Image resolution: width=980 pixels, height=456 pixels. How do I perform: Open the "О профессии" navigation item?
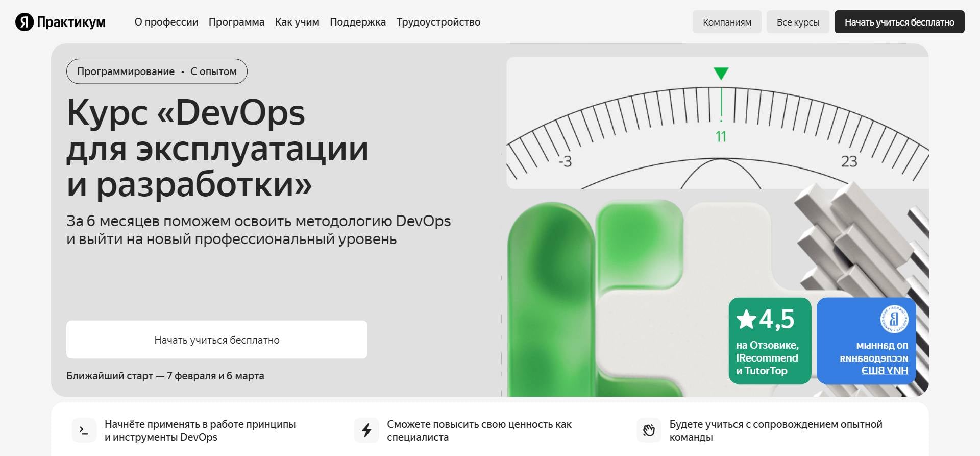tap(166, 22)
